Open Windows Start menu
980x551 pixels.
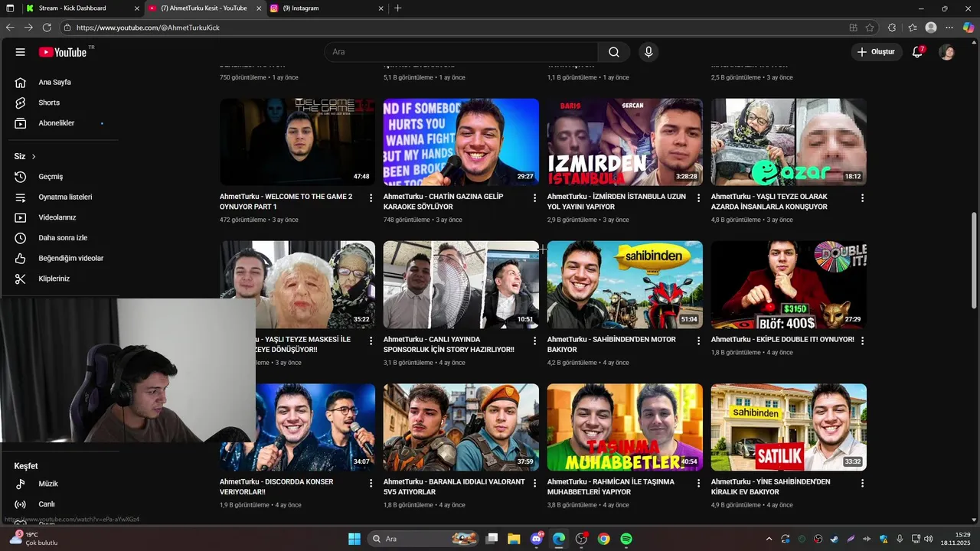(x=354, y=539)
